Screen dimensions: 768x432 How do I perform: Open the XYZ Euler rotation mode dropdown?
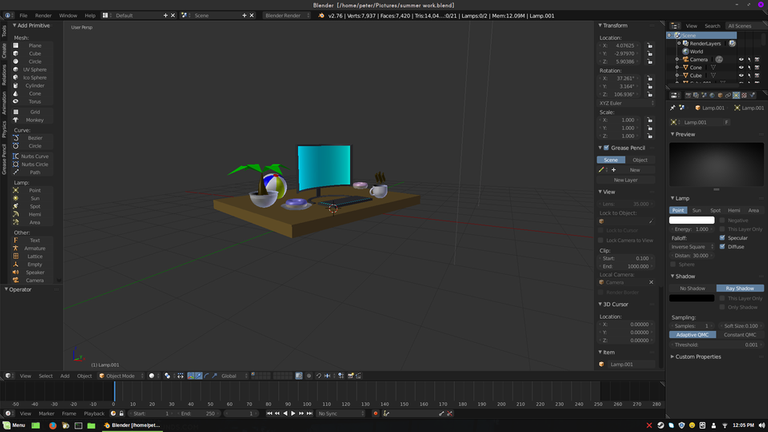[x=625, y=103]
